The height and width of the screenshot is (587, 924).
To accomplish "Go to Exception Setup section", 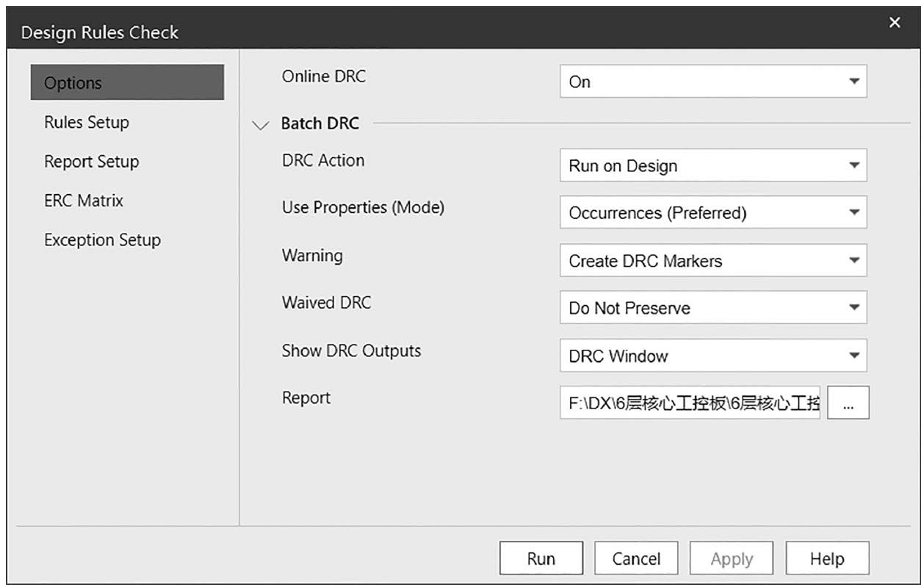I will (x=102, y=240).
